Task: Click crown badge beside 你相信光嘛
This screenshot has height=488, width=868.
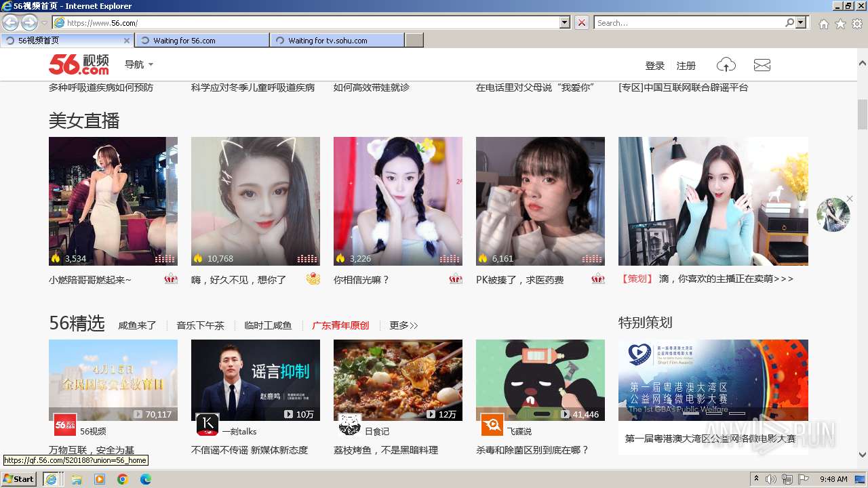Action: [x=456, y=279]
